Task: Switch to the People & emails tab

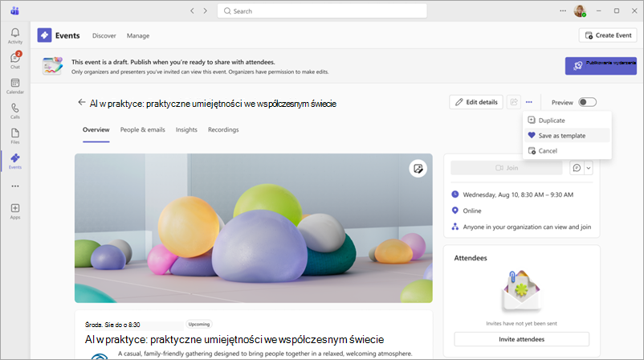Action: (x=142, y=129)
